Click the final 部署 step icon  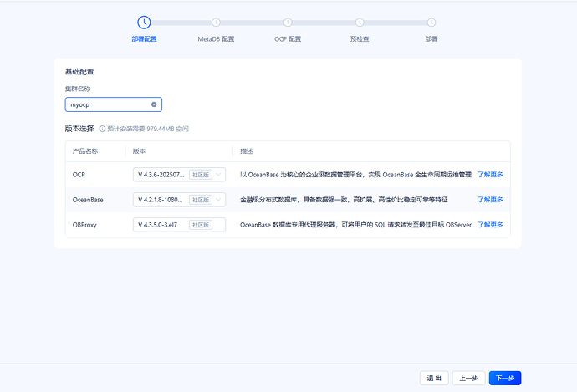[x=431, y=23]
